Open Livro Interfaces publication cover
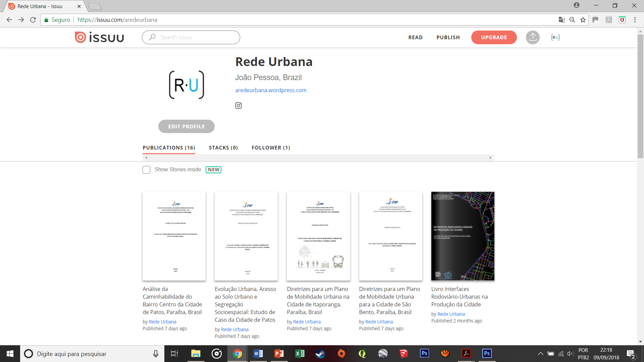 tap(463, 236)
